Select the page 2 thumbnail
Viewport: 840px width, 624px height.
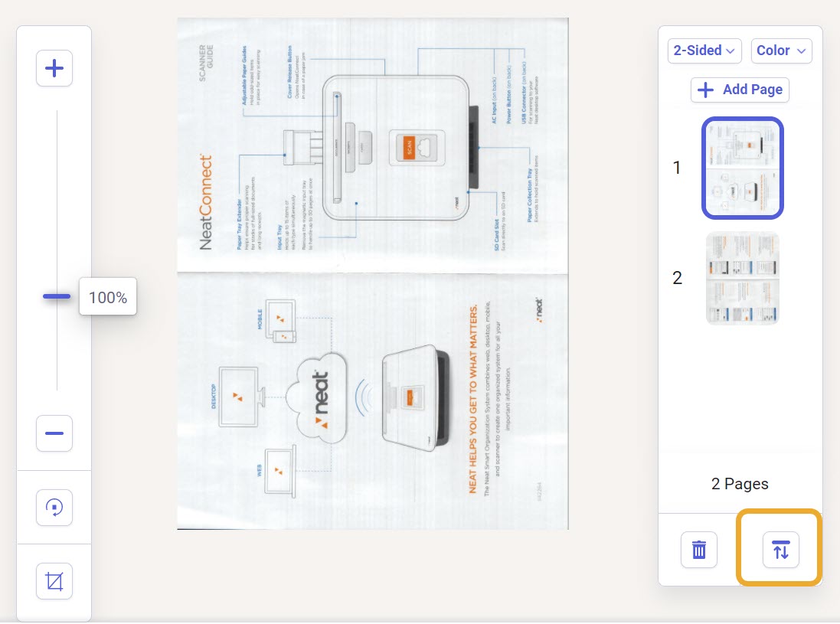pyautogui.click(x=742, y=278)
